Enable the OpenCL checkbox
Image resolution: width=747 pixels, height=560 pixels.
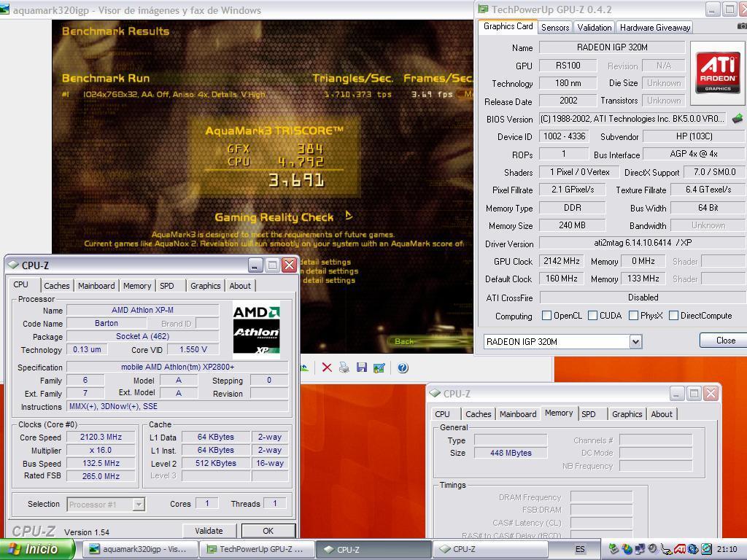click(x=547, y=315)
